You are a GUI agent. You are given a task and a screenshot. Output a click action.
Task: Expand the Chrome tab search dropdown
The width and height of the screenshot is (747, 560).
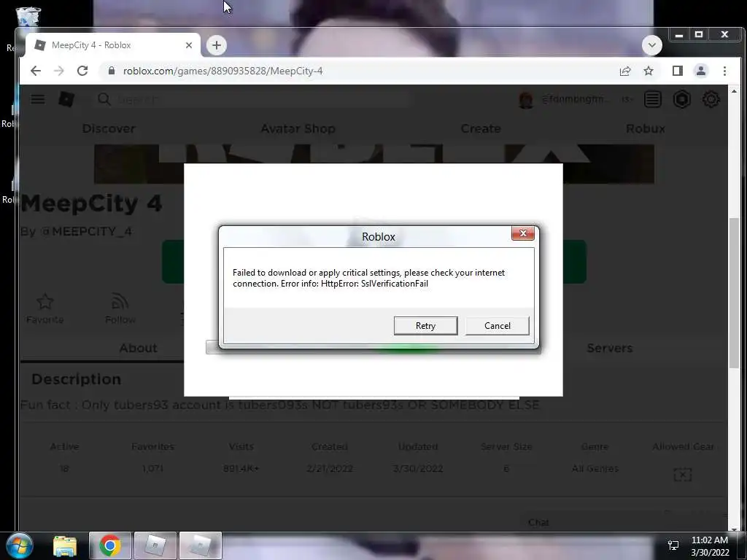(651, 45)
